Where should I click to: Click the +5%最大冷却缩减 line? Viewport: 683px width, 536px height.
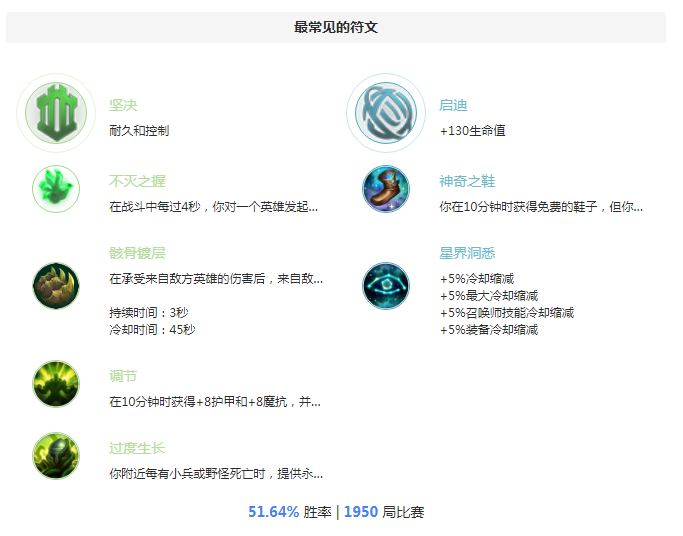pyautogui.click(x=489, y=296)
